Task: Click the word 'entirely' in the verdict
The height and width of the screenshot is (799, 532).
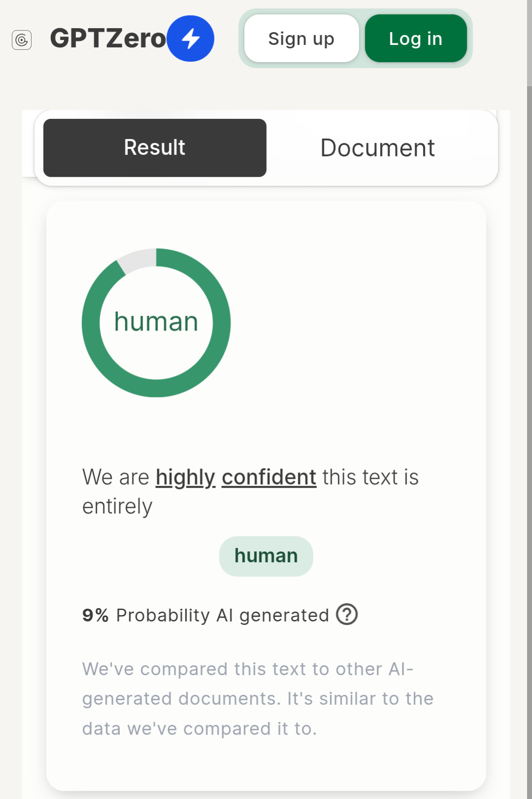Action: tap(117, 507)
